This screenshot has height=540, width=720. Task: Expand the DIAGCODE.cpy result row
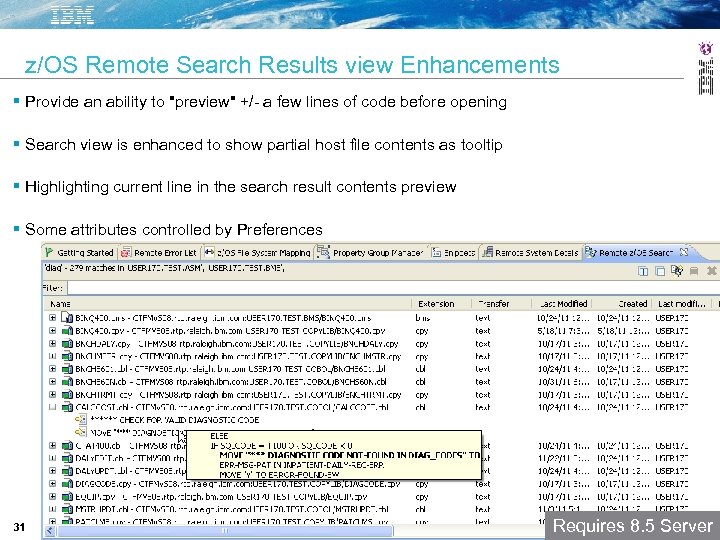(52, 484)
